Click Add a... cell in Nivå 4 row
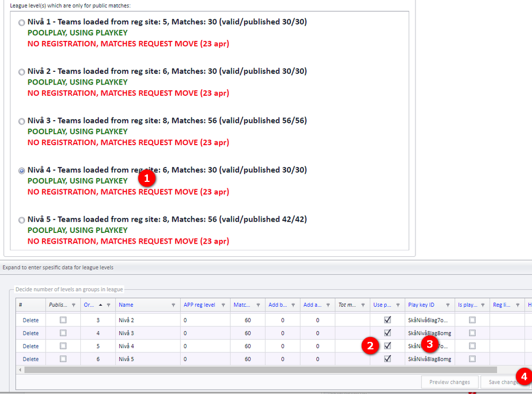Image resolution: width=532 pixels, height=394 pixels. (318, 346)
